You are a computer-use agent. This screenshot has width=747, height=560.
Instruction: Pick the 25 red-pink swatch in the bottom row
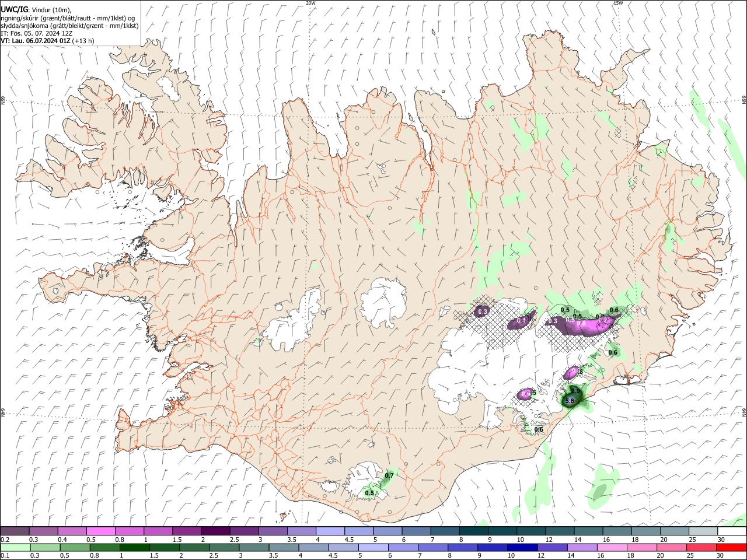coord(703,547)
